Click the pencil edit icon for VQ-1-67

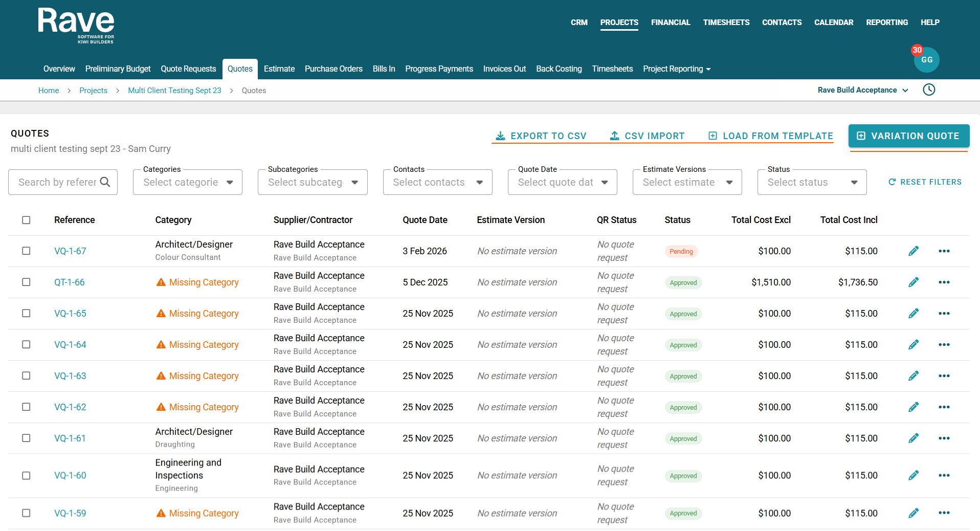[x=913, y=251]
